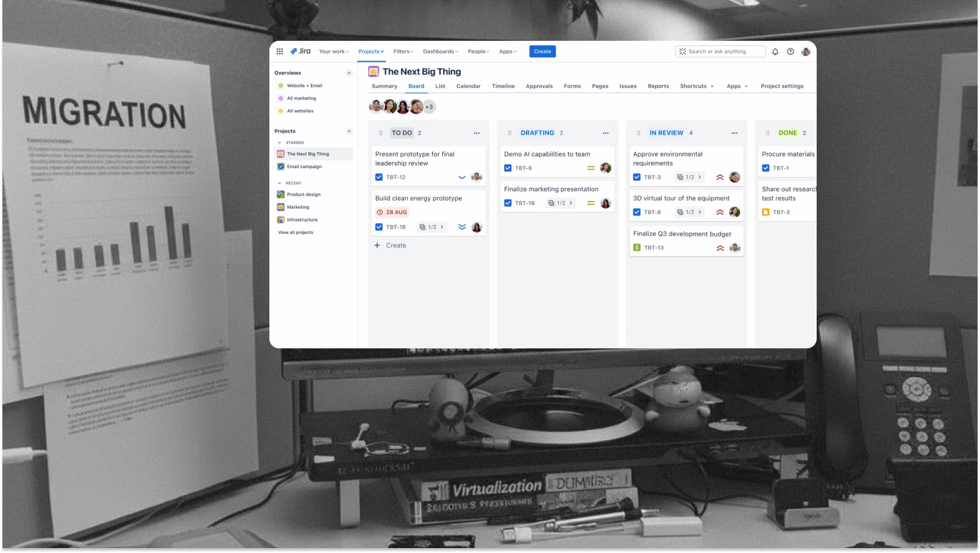This screenshot has height=553, width=980.
Task: Expand the Projects dropdown in top navigation
Action: pyautogui.click(x=371, y=52)
